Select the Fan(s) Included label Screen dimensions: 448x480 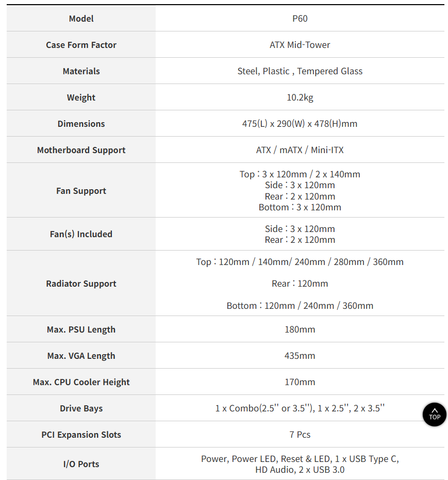[x=81, y=234]
